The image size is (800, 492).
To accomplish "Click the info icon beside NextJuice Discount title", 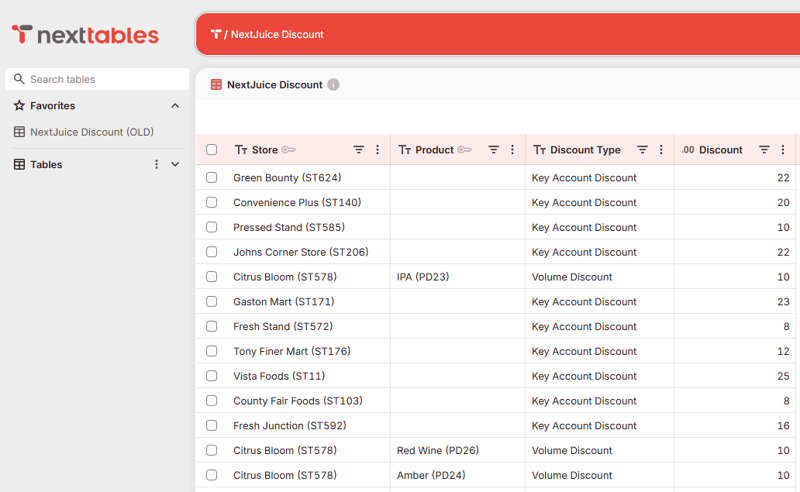I will point(333,85).
